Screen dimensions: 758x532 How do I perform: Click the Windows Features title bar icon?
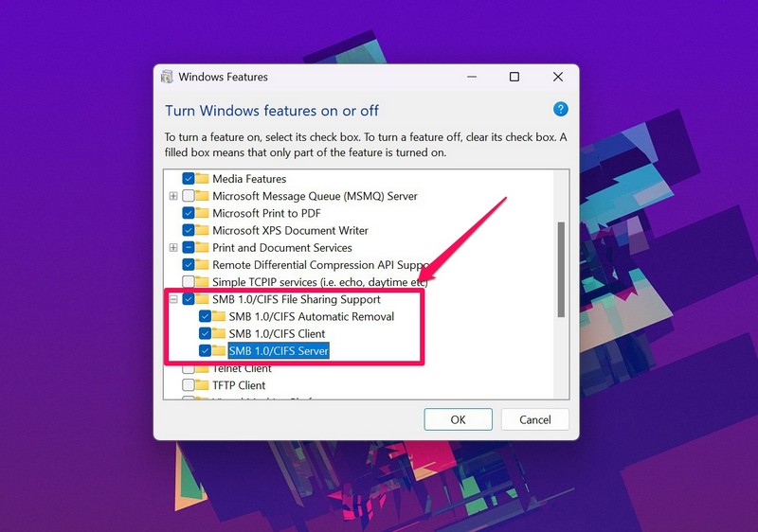coord(167,77)
